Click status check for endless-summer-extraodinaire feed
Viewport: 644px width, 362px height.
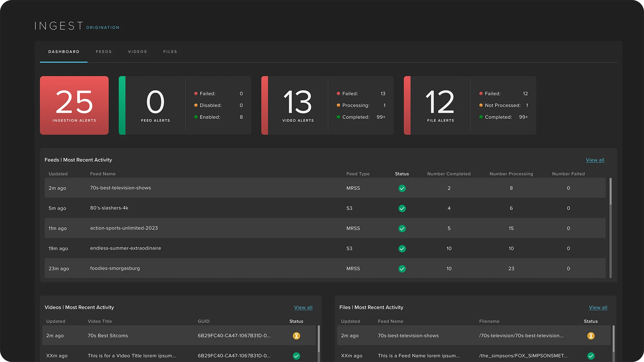click(x=402, y=249)
